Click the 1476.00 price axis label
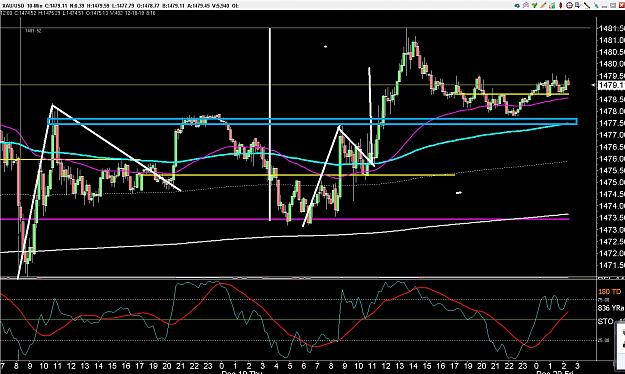 (x=611, y=159)
